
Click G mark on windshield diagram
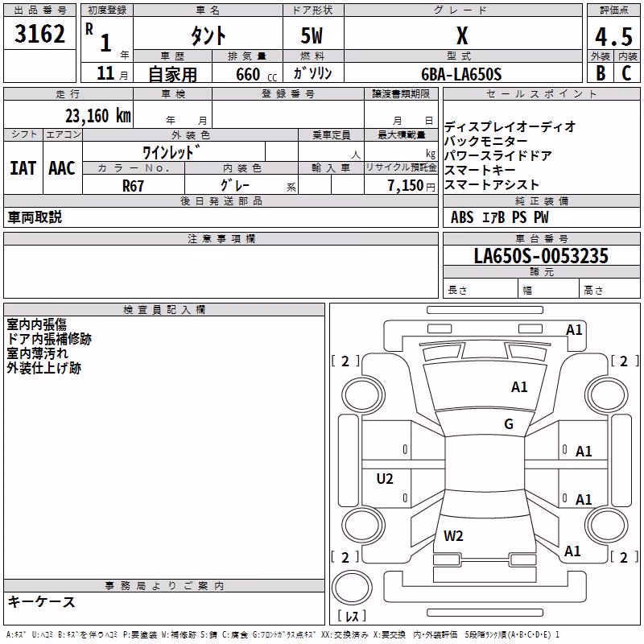point(509,424)
